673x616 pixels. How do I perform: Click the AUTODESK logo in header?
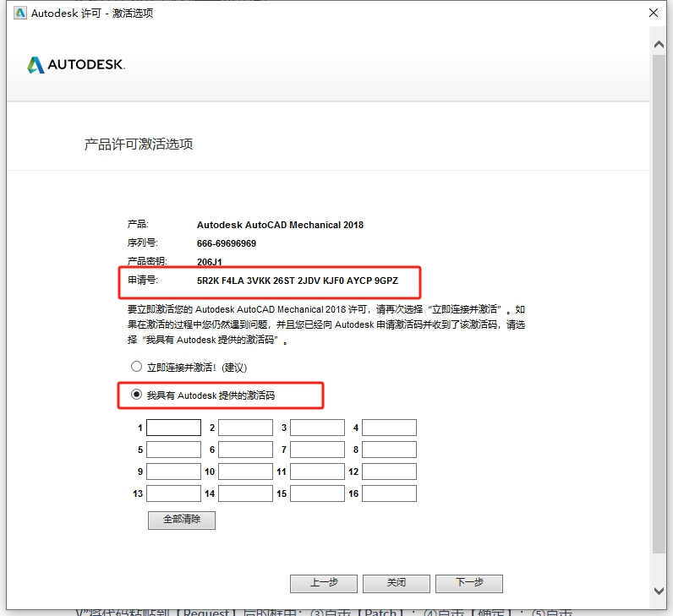[x=76, y=65]
